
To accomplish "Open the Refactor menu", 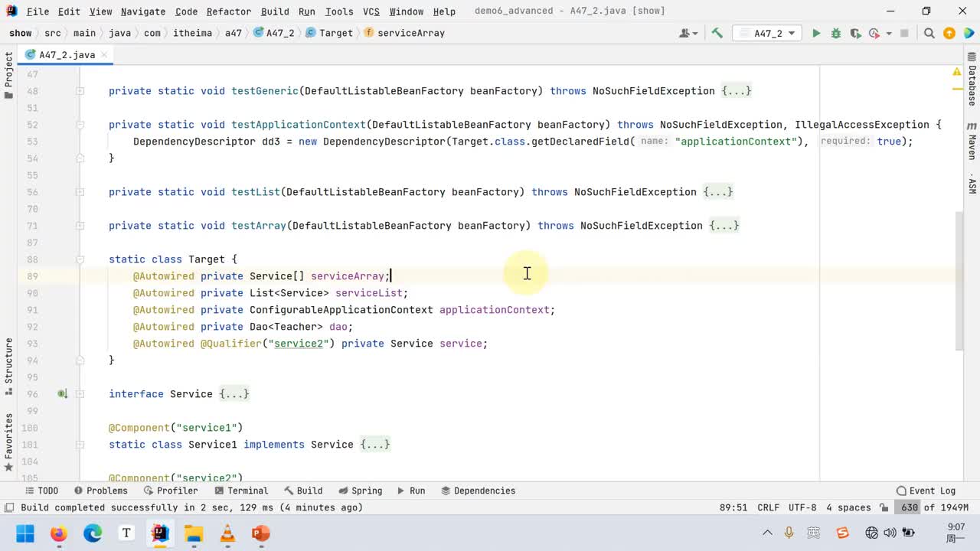I will (x=228, y=11).
